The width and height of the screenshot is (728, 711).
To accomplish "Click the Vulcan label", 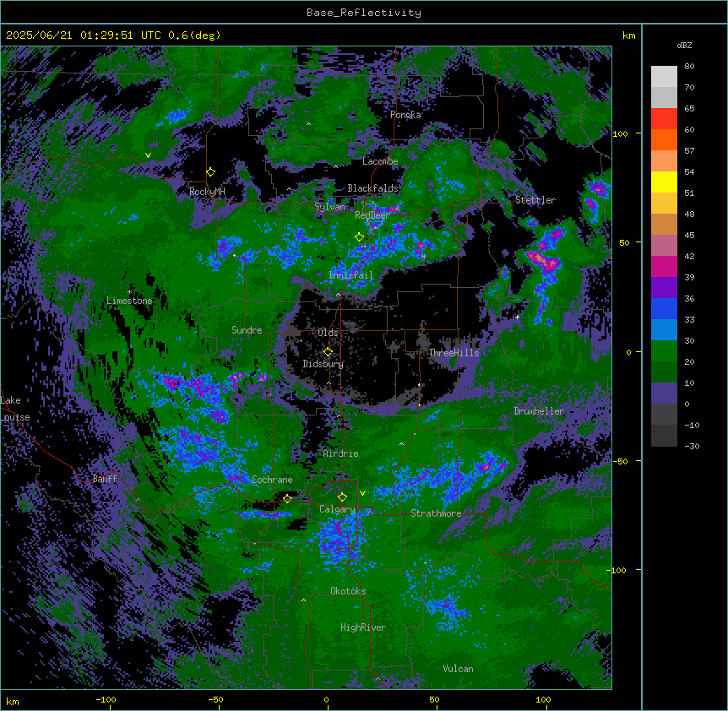I will coord(459,669).
